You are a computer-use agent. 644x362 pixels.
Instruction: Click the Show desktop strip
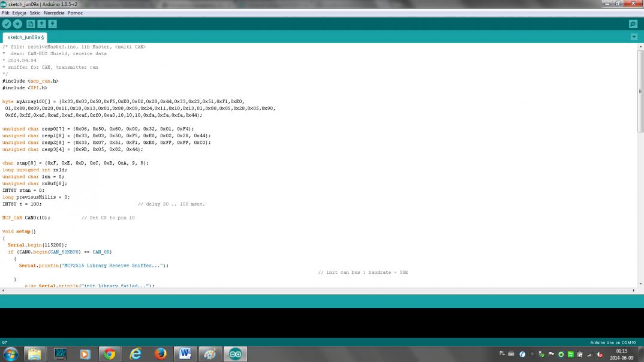641,354
